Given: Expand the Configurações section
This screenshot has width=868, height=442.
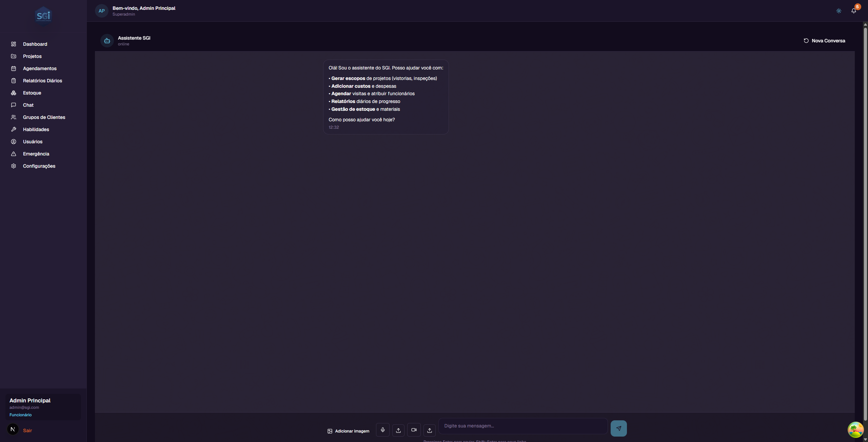Looking at the screenshot, I should 39,166.
